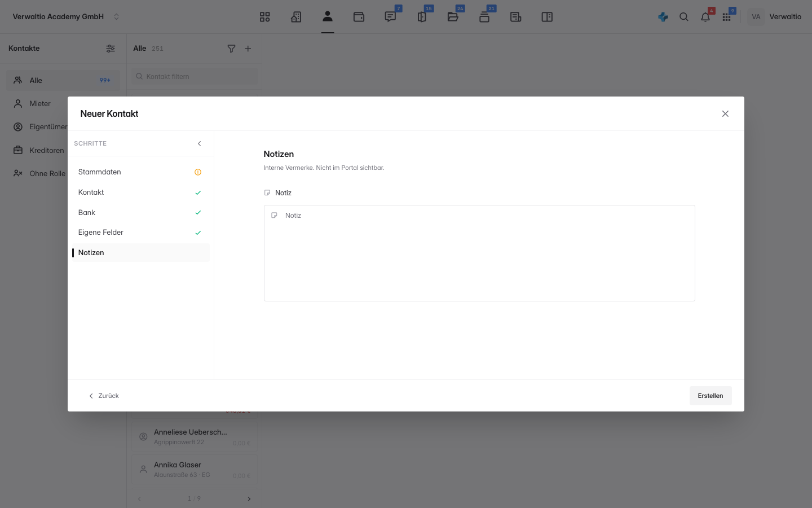Open the Annika Glaser contact entry
Screen dimensions: 812x508
pos(195,470)
